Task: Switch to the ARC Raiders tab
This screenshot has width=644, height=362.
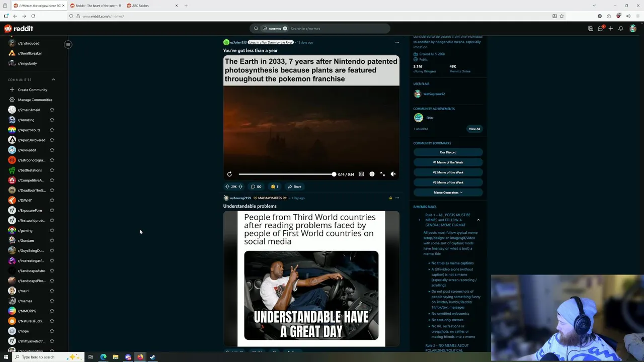Action: [x=151, y=6]
